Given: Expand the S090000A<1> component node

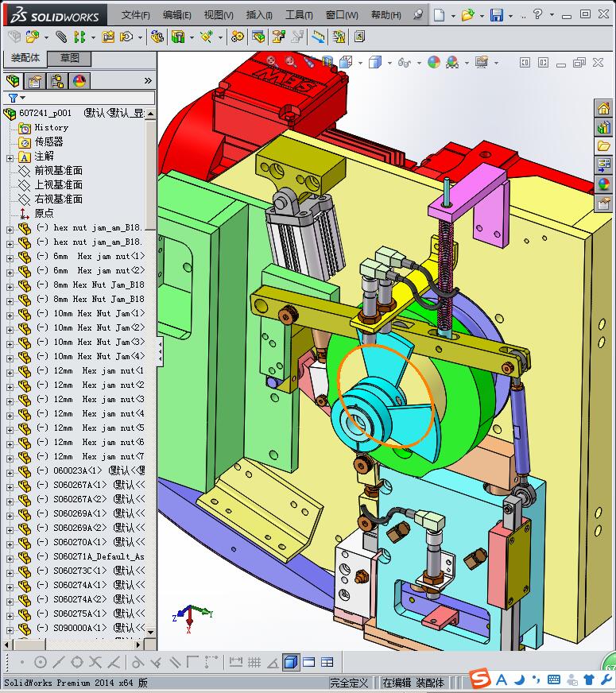Looking at the screenshot, I should click(10, 630).
